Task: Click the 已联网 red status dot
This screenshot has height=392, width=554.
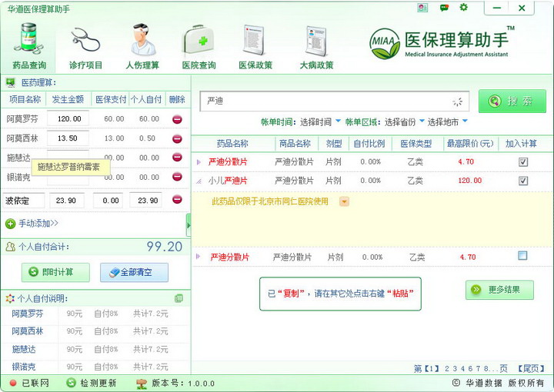Action: pos(13,383)
